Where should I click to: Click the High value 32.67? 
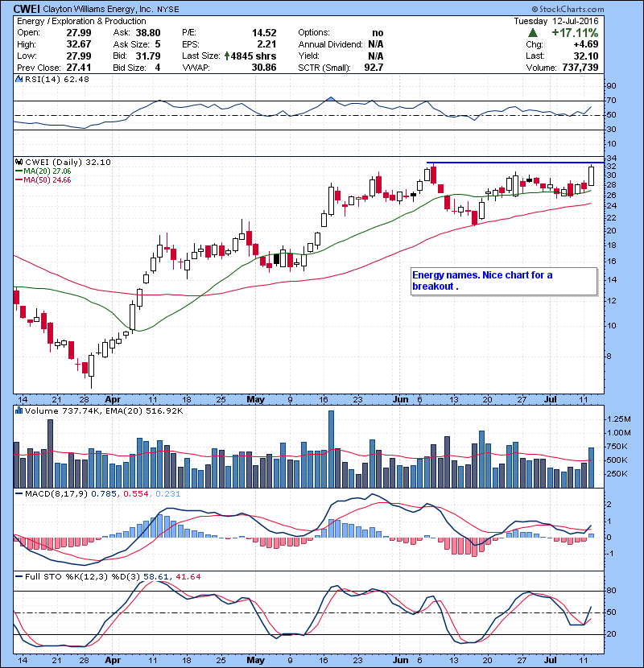pyautogui.click(x=79, y=44)
